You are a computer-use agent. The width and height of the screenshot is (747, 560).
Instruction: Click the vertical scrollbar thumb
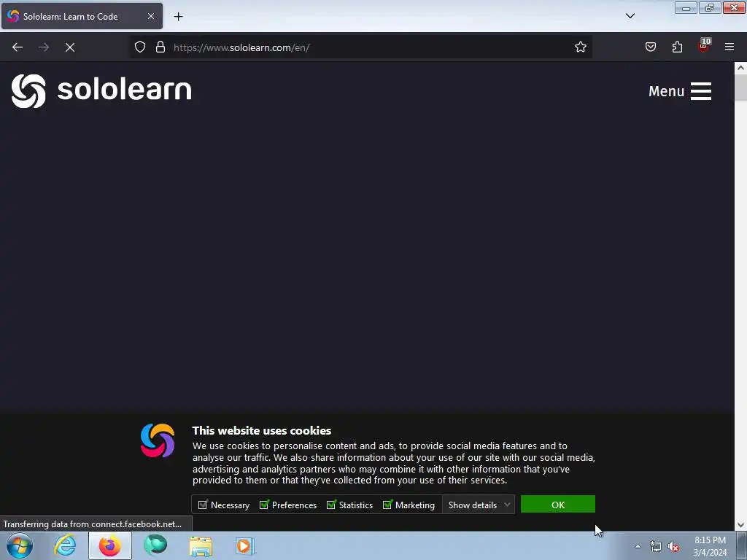coord(740,87)
